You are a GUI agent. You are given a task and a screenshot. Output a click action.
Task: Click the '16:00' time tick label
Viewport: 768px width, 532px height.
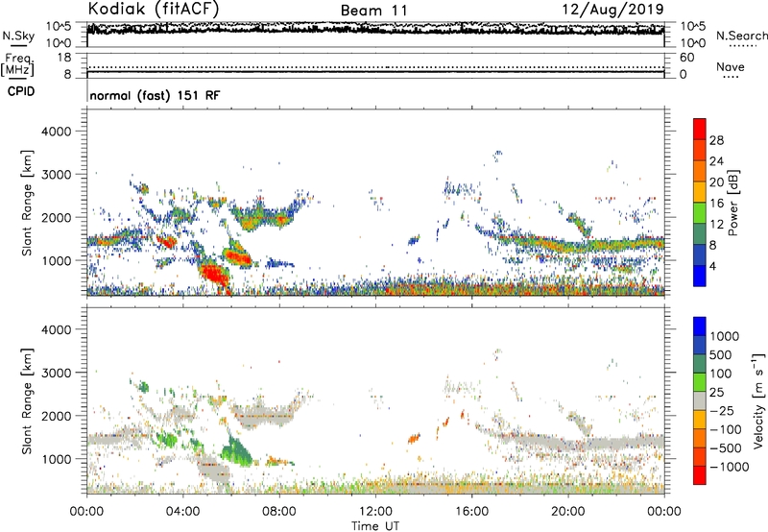click(x=471, y=512)
